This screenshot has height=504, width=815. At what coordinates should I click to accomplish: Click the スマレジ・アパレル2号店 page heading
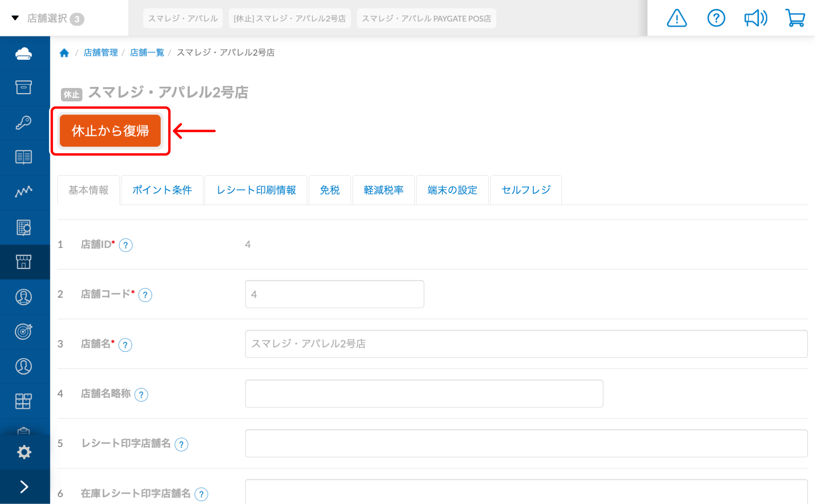pos(168,92)
